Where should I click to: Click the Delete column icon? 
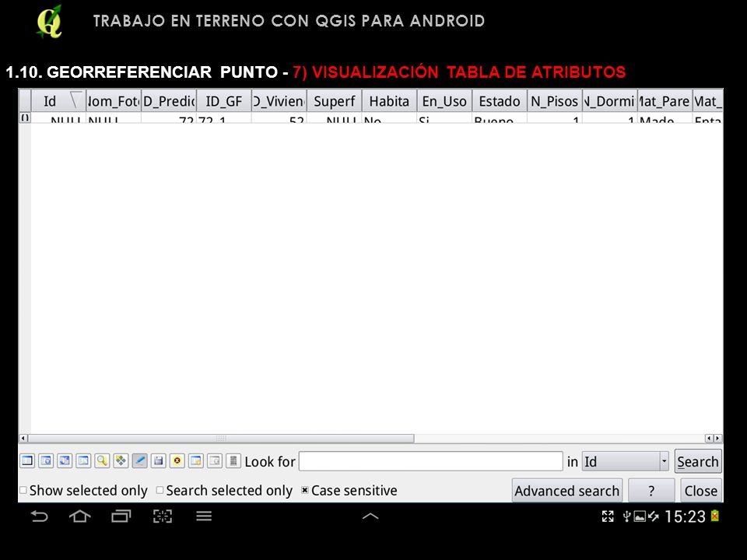(215, 461)
